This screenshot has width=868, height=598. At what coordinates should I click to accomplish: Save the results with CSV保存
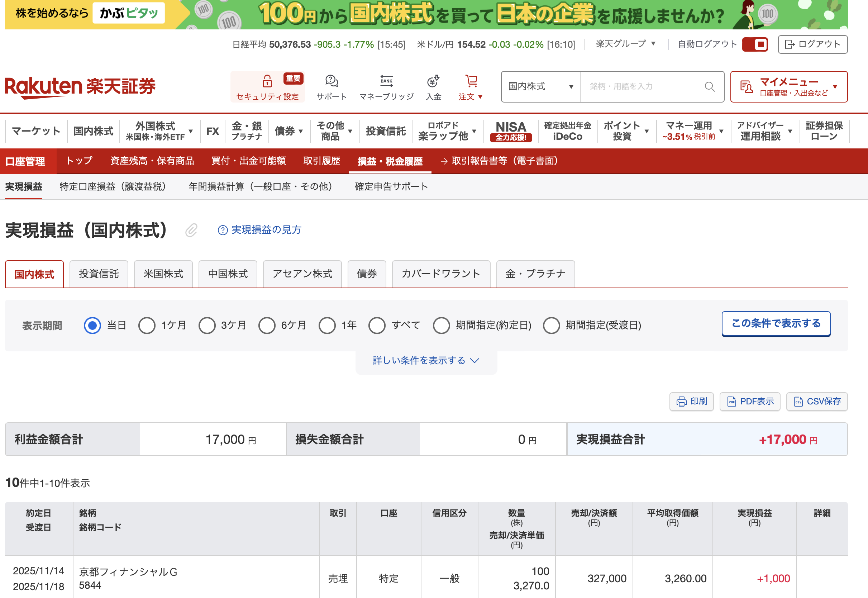[817, 401]
